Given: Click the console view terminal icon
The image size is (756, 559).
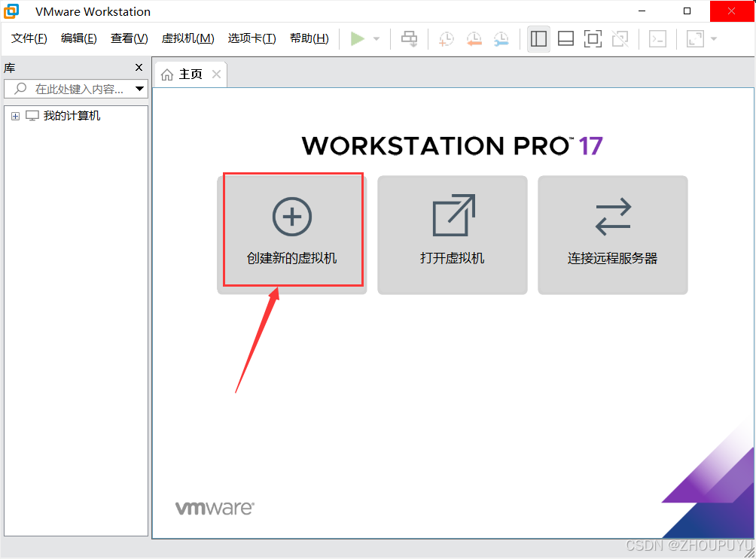Looking at the screenshot, I should (x=657, y=38).
